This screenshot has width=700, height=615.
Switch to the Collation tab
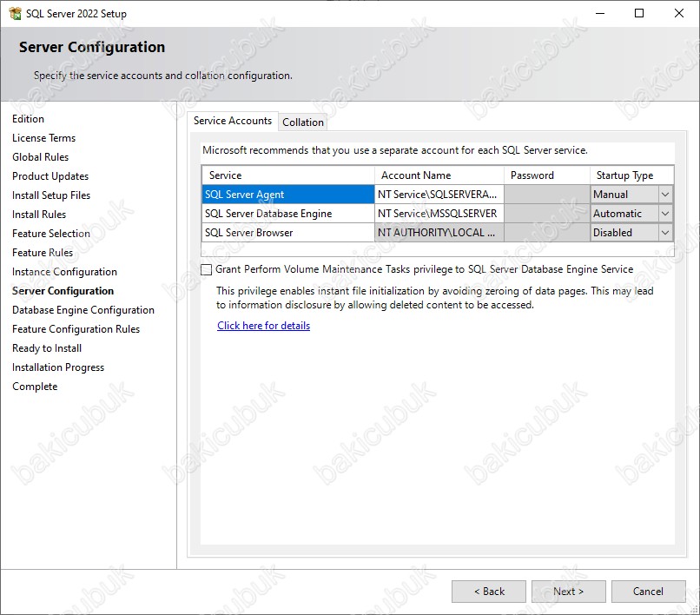tap(303, 122)
